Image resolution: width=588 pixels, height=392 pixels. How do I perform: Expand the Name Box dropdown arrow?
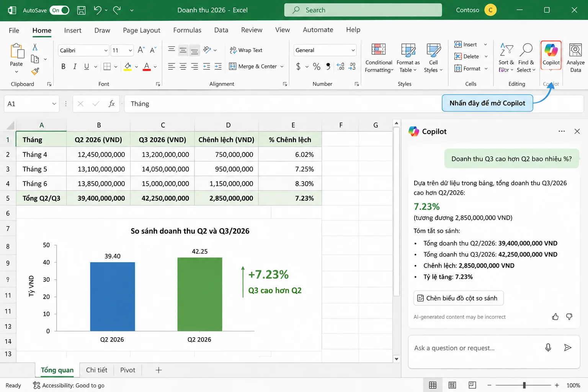pos(54,104)
